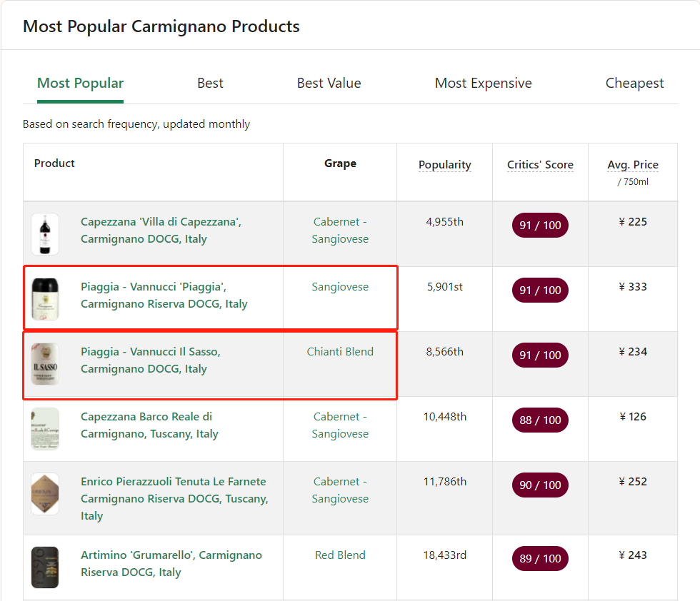Viewport: 700px width, 601px height.
Task: Click the 88 / 100 score badge
Action: pyautogui.click(x=540, y=420)
